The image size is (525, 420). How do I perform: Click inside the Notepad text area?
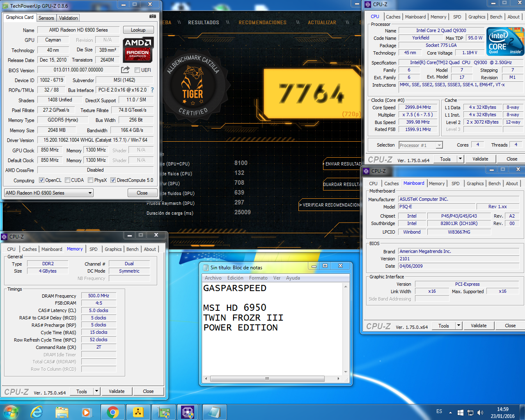(x=273, y=329)
